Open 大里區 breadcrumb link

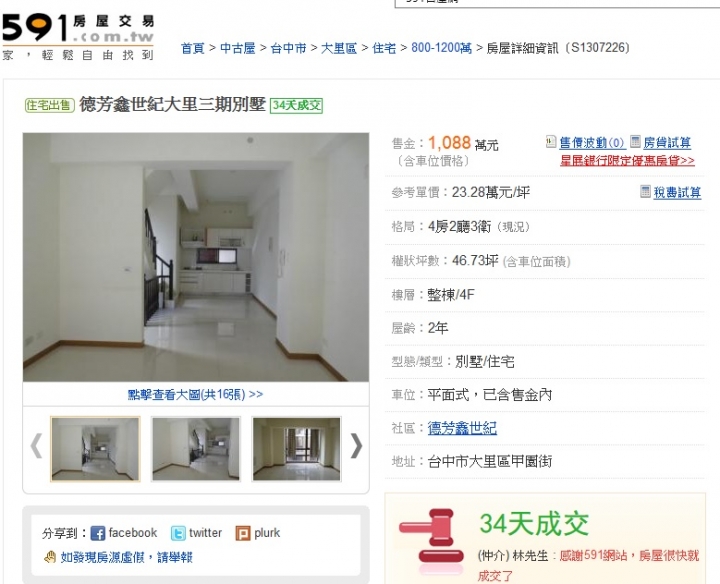[339, 48]
